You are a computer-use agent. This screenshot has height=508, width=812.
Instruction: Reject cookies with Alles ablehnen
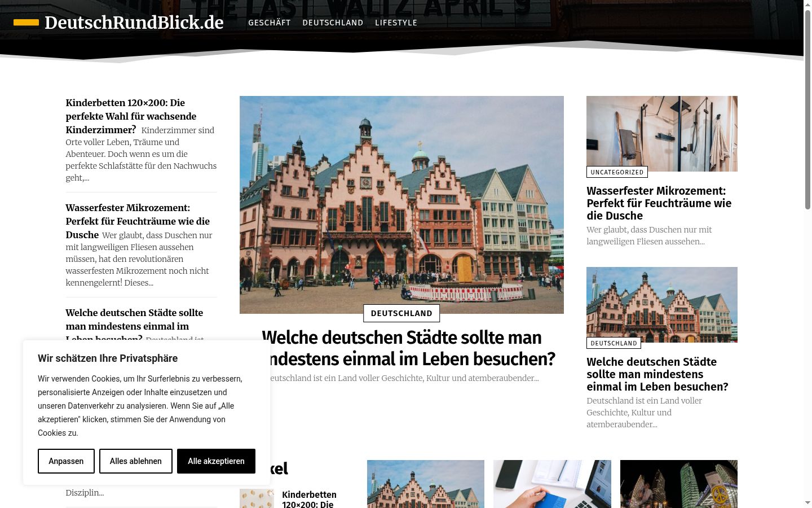136,461
